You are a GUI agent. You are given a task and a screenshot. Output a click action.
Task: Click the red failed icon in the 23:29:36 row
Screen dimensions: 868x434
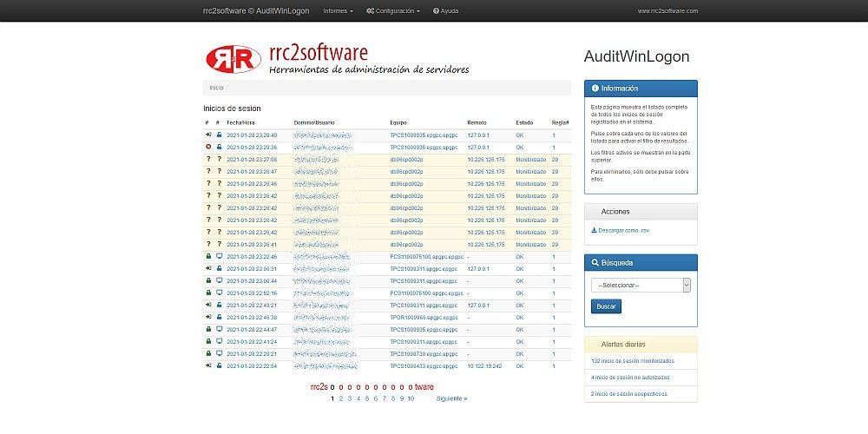[x=208, y=148]
